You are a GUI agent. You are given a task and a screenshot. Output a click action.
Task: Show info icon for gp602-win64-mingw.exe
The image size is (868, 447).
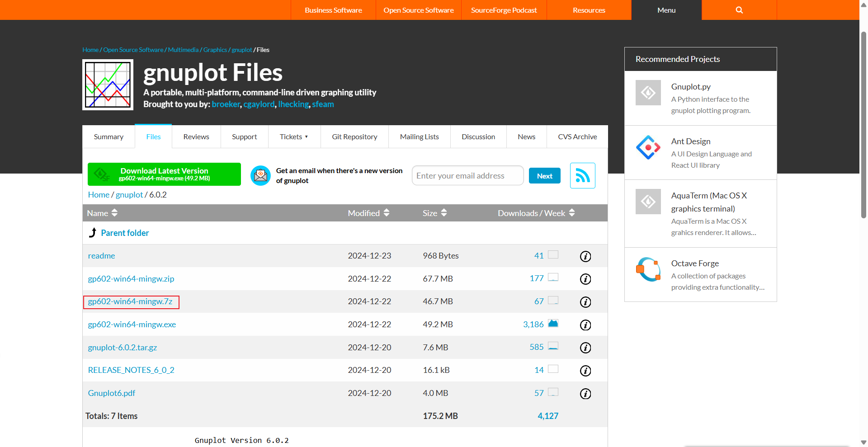[585, 325]
